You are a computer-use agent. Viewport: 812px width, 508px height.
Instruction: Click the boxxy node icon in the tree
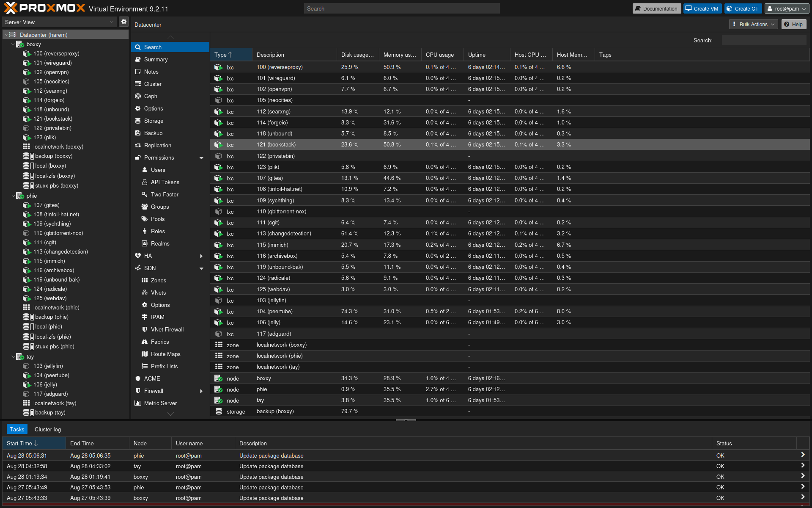(x=20, y=44)
